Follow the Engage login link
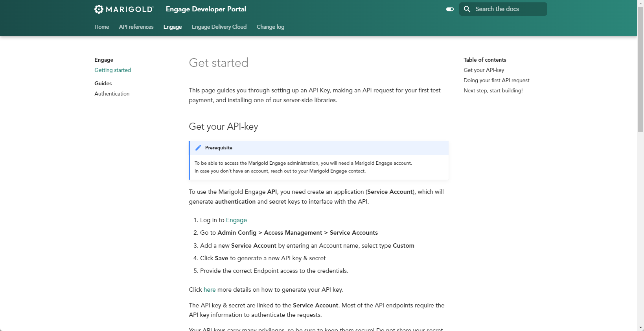This screenshot has width=644, height=331. point(236,220)
